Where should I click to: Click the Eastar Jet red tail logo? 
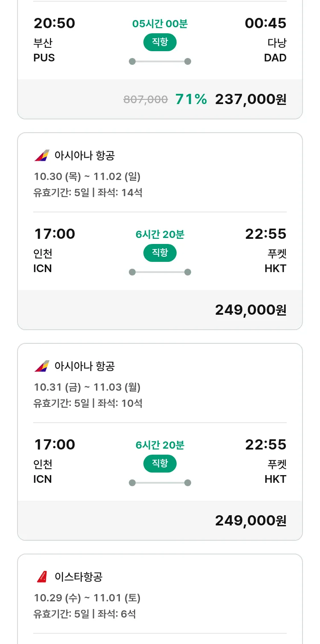[42, 577]
